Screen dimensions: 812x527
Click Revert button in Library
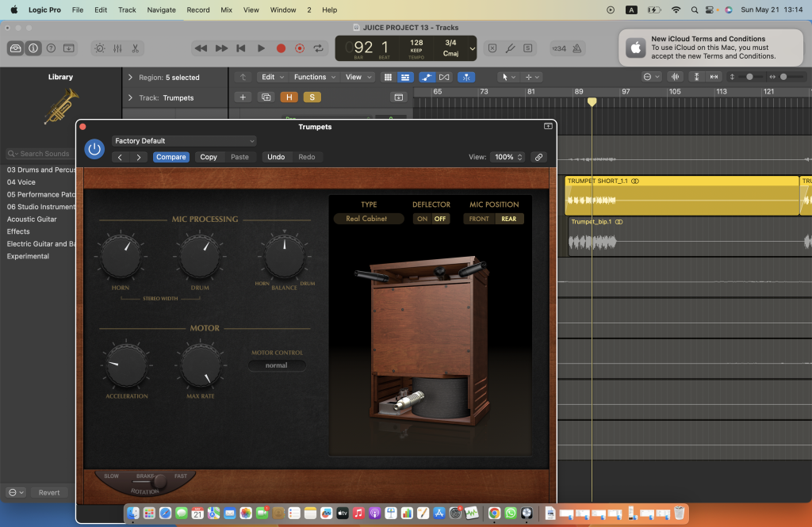(x=49, y=492)
